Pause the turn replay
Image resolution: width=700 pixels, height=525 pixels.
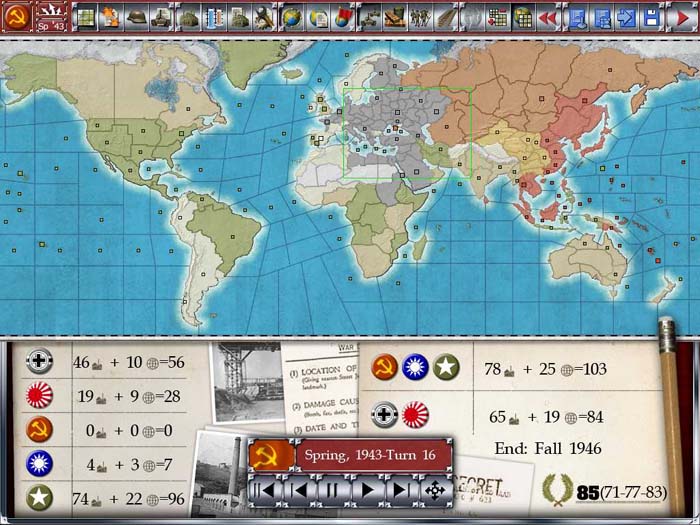pyautogui.click(x=333, y=491)
